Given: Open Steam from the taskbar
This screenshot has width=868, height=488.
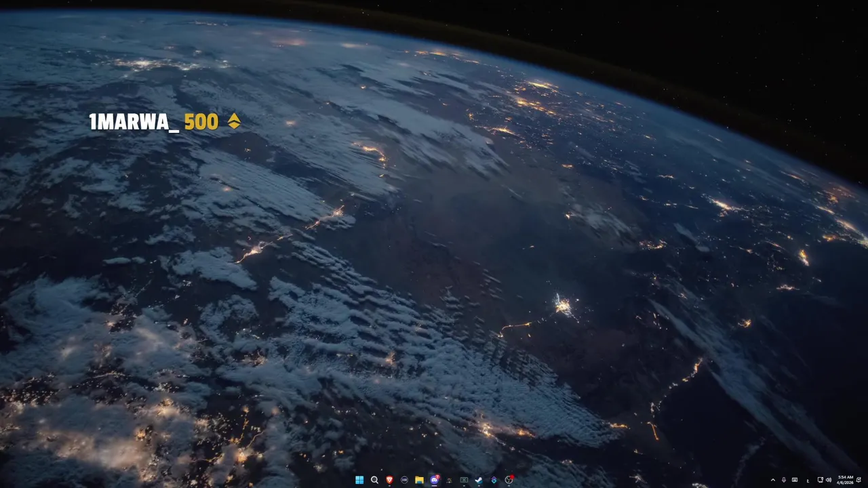Looking at the screenshot, I should (479, 480).
